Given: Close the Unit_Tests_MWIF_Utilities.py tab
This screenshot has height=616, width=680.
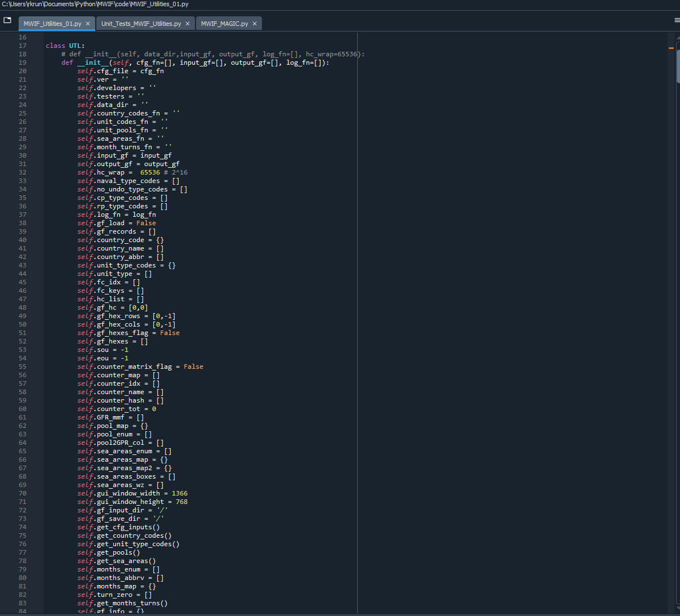Looking at the screenshot, I should [188, 24].
